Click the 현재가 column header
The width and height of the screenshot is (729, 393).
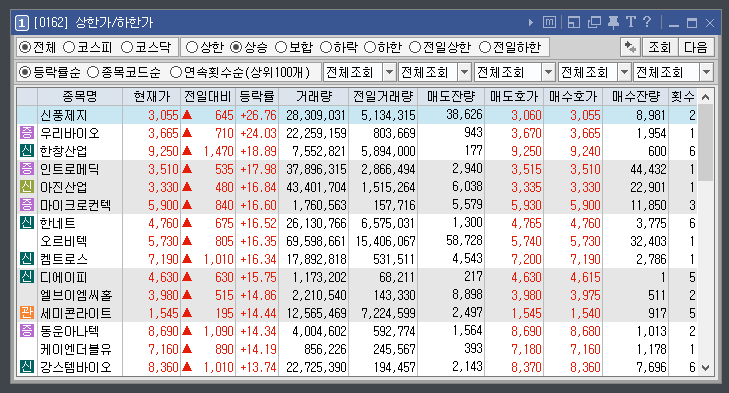152,97
